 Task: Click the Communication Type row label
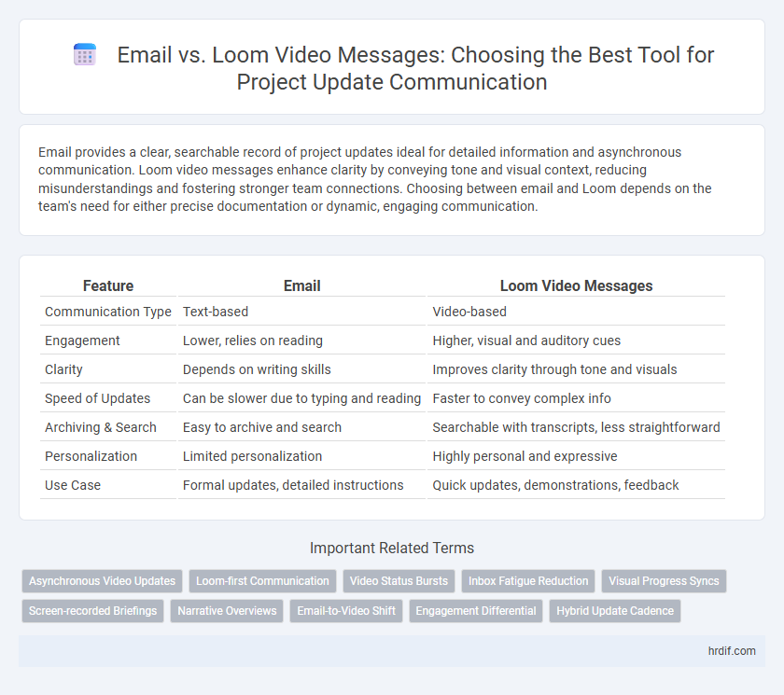108,312
